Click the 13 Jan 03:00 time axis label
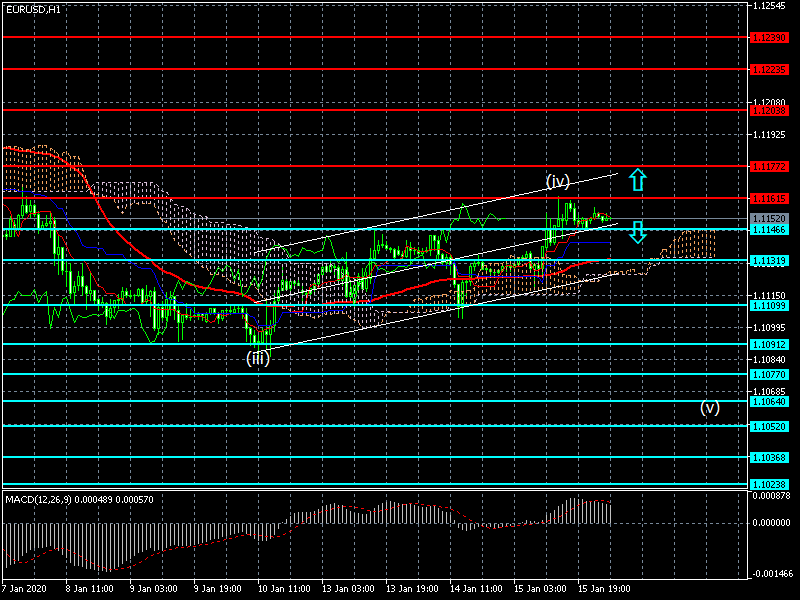The height and width of the screenshot is (600, 800). pos(348,588)
